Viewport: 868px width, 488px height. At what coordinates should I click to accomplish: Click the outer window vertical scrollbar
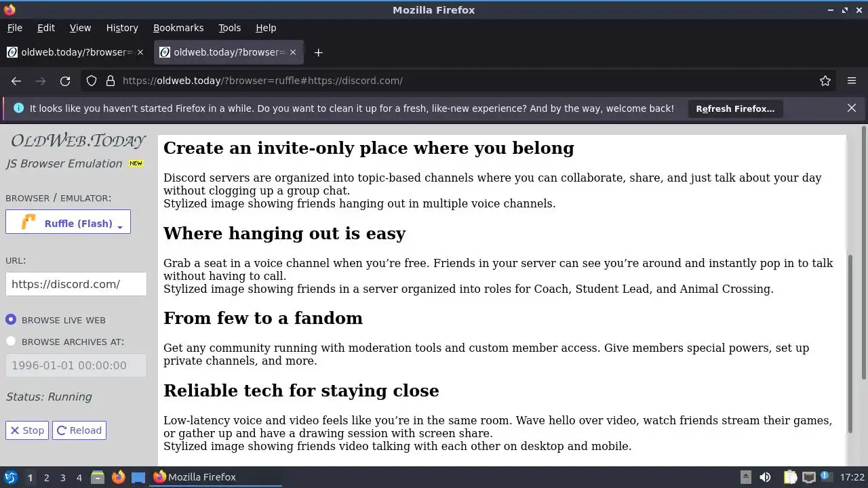pos(863,253)
